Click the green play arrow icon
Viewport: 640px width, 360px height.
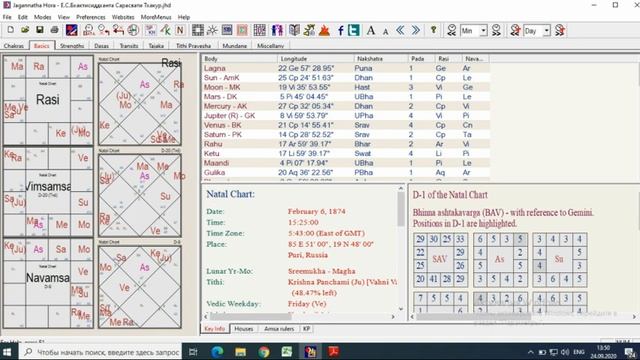coord(242,30)
